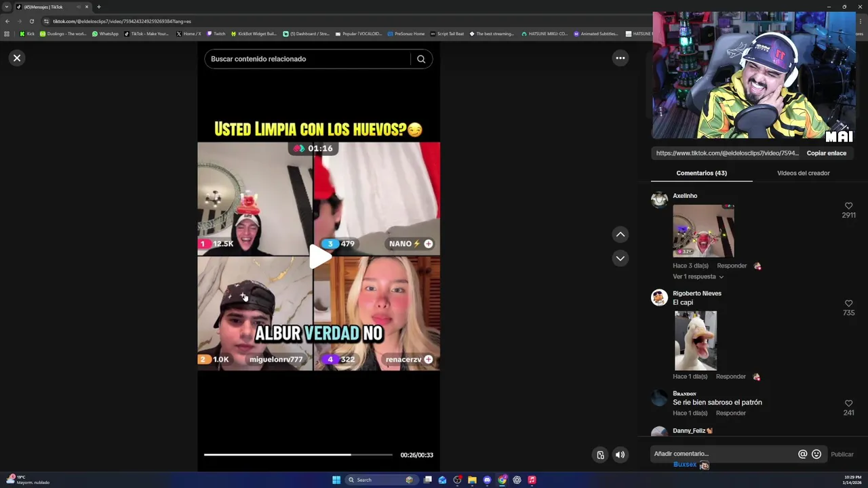The width and height of the screenshot is (868, 488).
Task: Open the tab search dropdown
Action: [x=7, y=7]
